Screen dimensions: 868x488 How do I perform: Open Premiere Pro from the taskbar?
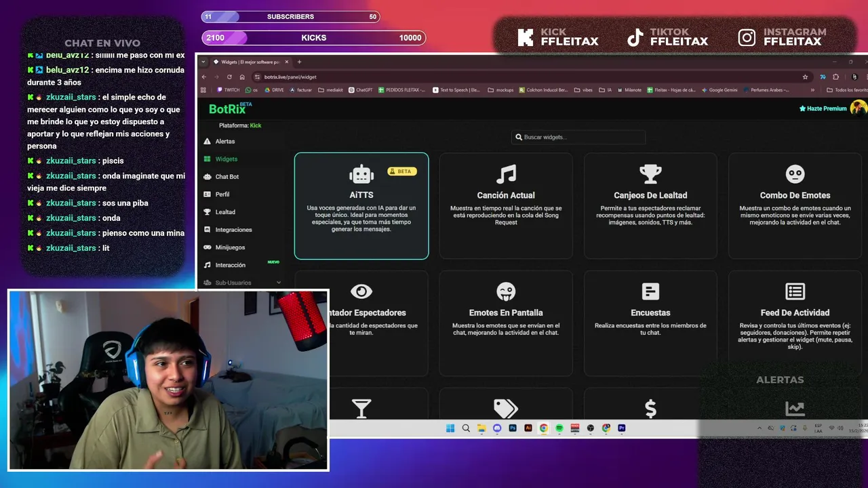(622, 428)
